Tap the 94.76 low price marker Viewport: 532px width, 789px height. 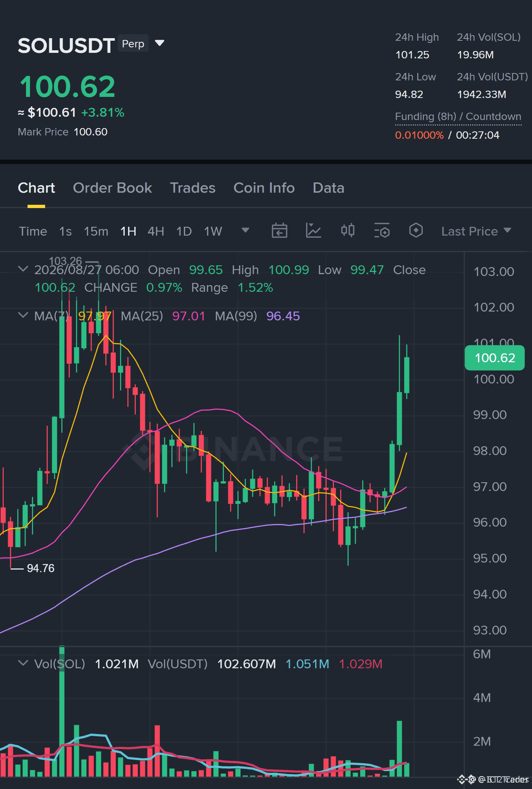[40, 568]
